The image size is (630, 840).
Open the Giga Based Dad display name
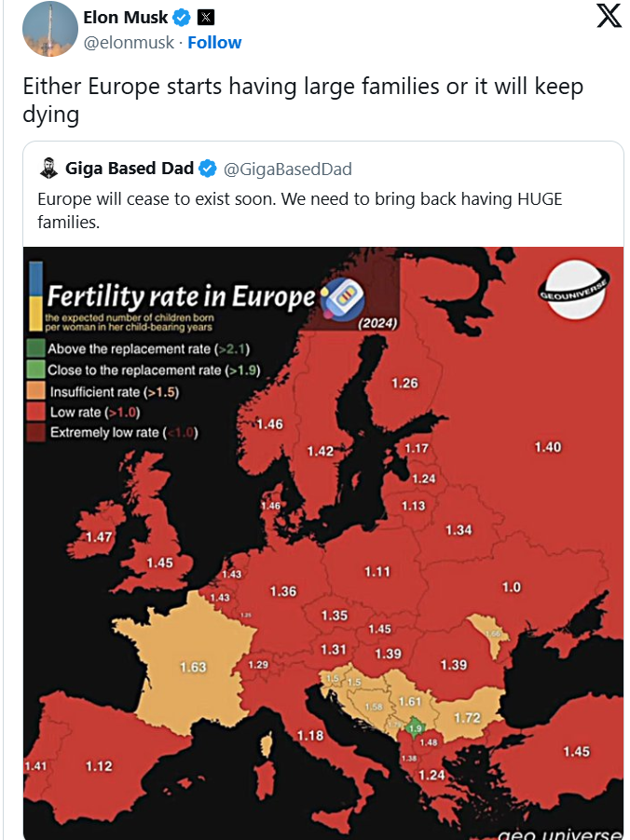point(130,169)
